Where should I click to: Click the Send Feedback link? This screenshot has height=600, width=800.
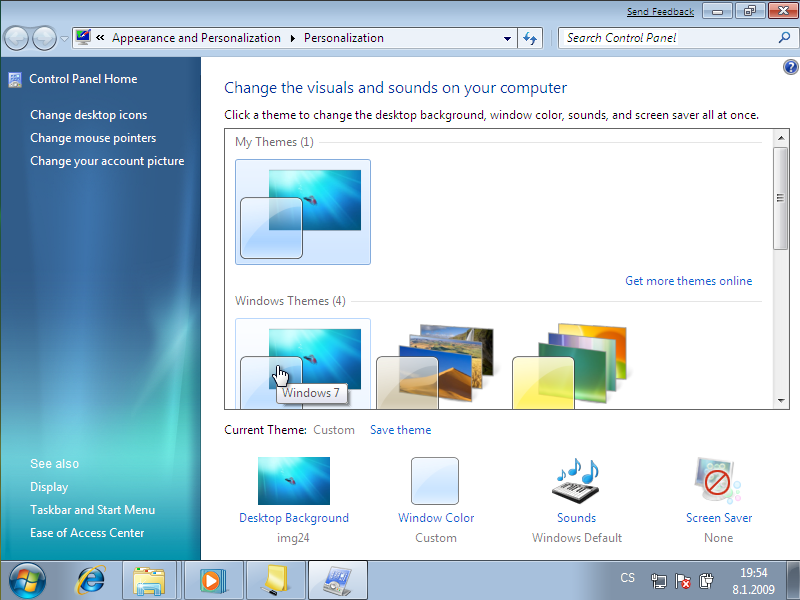tap(660, 12)
